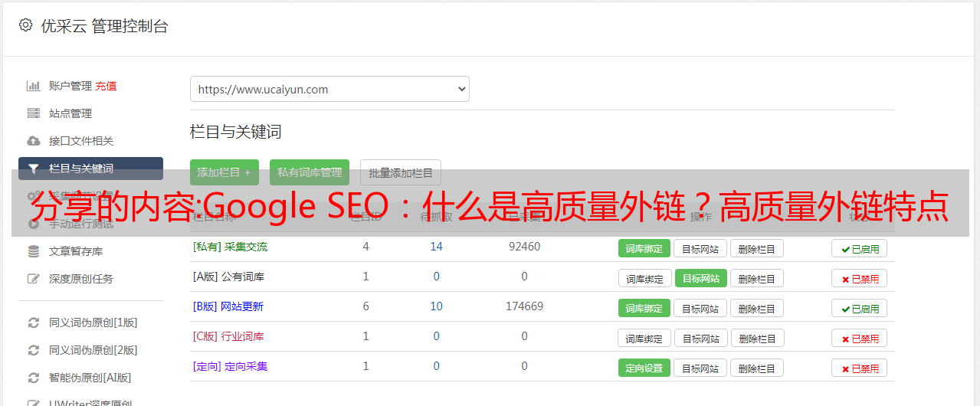Image resolution: width=980 pixels, height=406 pixels.
Task: Click the refresh icon beside 同义词伪原创[1版]
Action: (x=34, y=323)
